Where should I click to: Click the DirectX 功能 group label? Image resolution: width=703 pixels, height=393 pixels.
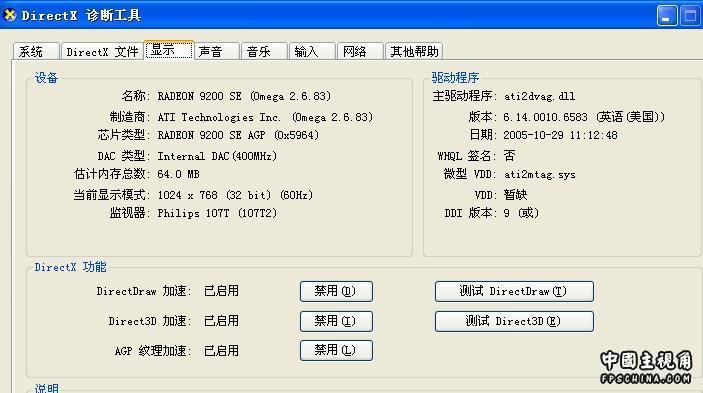click(70, 267)
